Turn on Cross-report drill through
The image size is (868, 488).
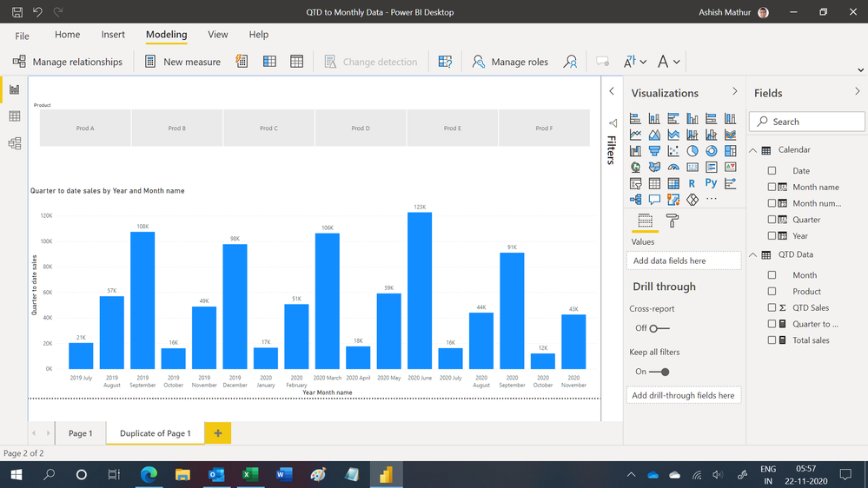pos(659,328)
